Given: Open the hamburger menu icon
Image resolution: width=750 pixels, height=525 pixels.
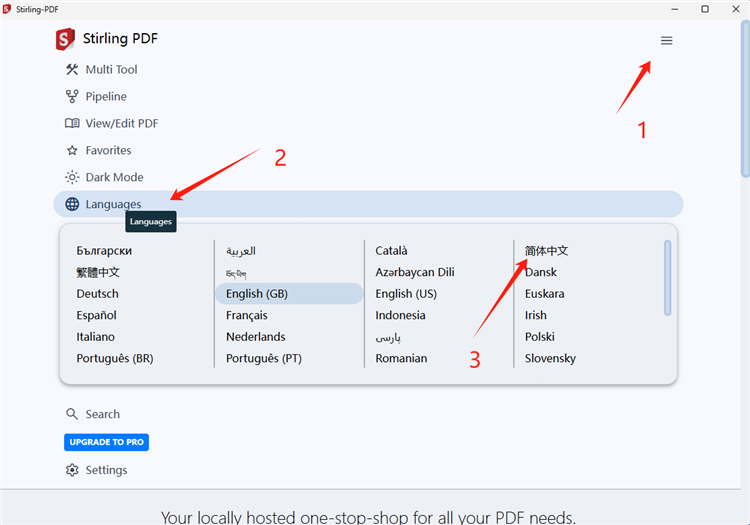Looking at the screenshot, I should [666, 41].
